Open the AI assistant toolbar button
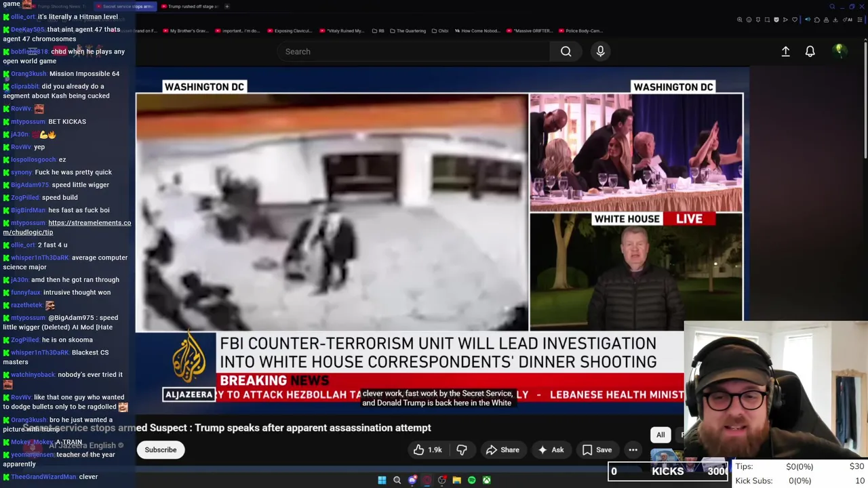The height and width of the screenshot is (488, 868). [848, 20]
